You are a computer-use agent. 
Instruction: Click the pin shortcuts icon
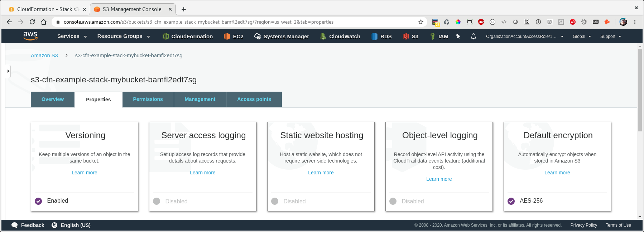pos(458,36)
